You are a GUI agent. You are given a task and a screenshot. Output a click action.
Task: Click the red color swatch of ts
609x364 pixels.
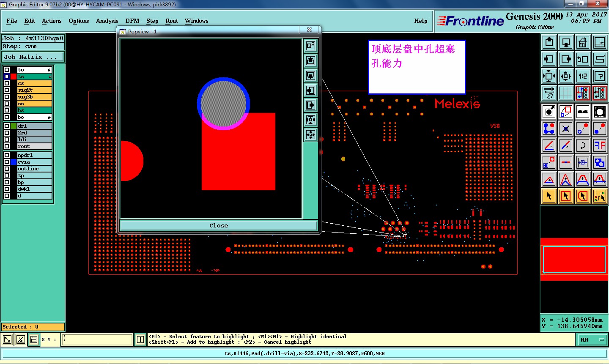coord(14,77)
